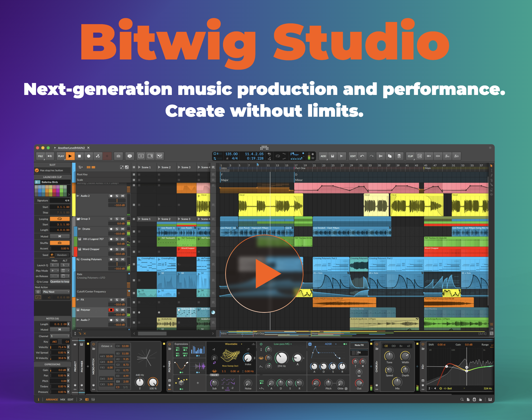This screenshot has height=420, width=532.
Task: Open the FILE menu dropdown
Action: coord(40,156)
